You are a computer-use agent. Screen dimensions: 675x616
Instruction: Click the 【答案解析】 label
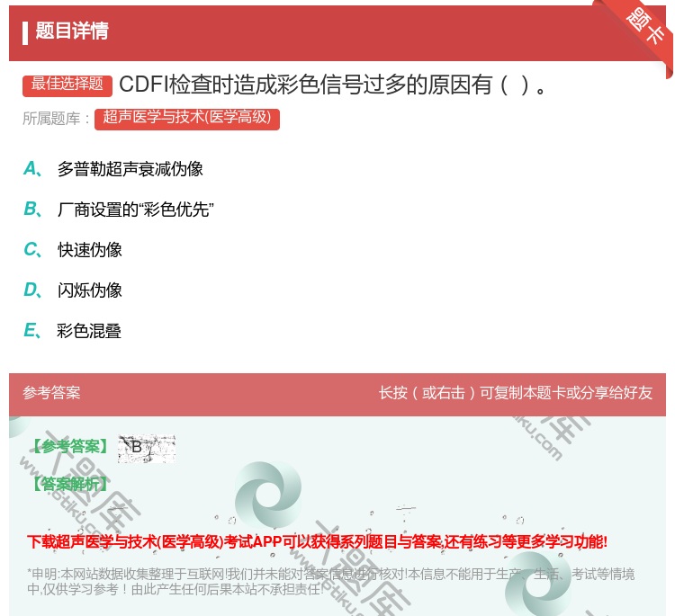[70, 484]
